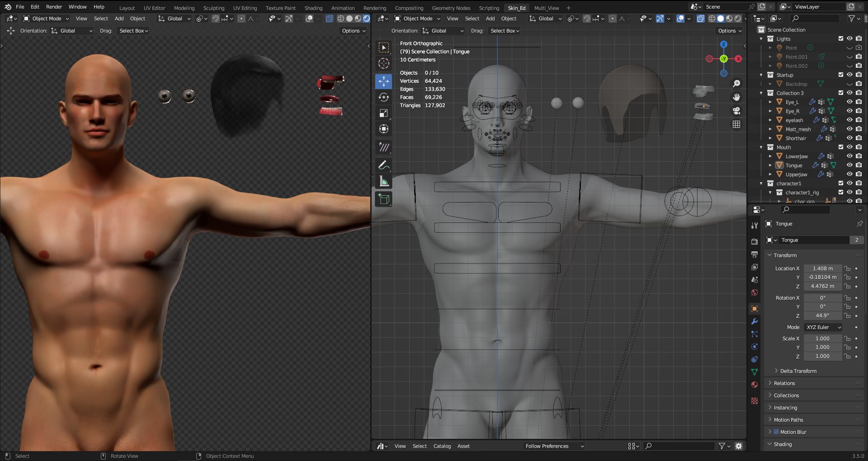The image size is (868, 461).
Task: Open left viewport Object Mode dropdown
Action: pos(46,19)
